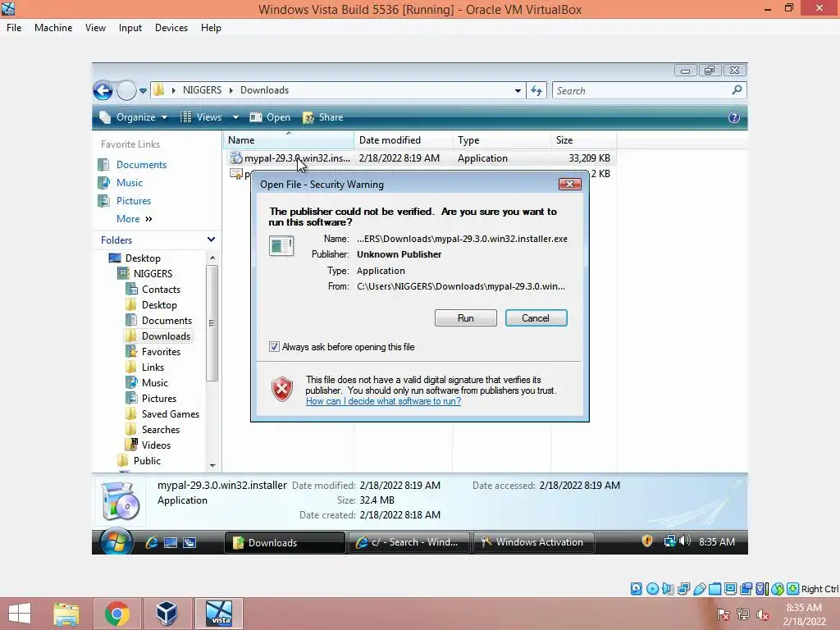Image resolution: width=840 pixels, height=630 pixels.
Task: Select Saved Games in folder tree
Action: click(x=171, y=414)
